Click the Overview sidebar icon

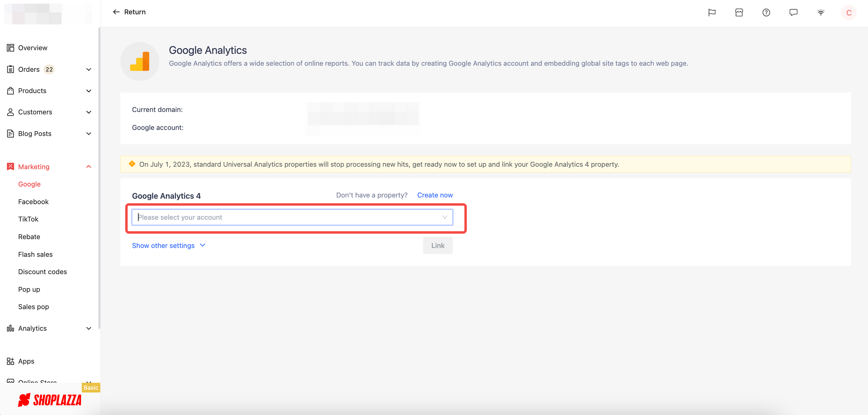coord(10,47)
